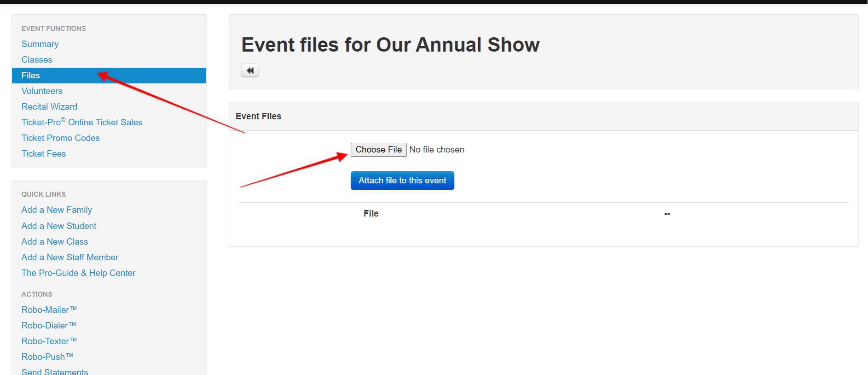Go to Volunteers page
Image resolution: width=868 pixels, height=375 pixels.
(42, 91)
